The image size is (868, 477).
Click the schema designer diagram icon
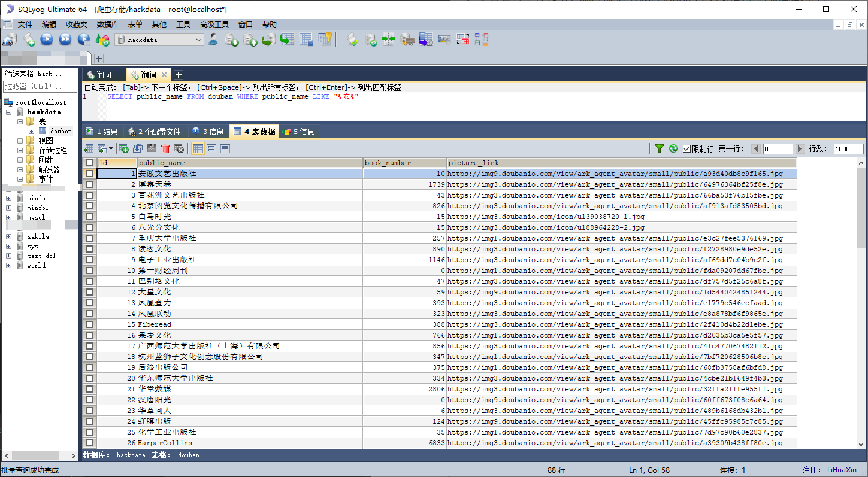(482, 40)
